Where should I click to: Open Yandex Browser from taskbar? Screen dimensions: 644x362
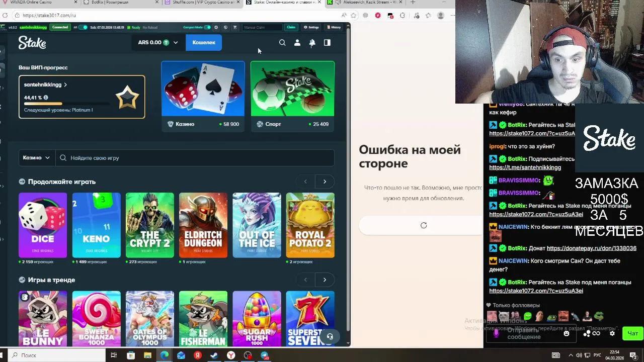[x=231, y=355]
